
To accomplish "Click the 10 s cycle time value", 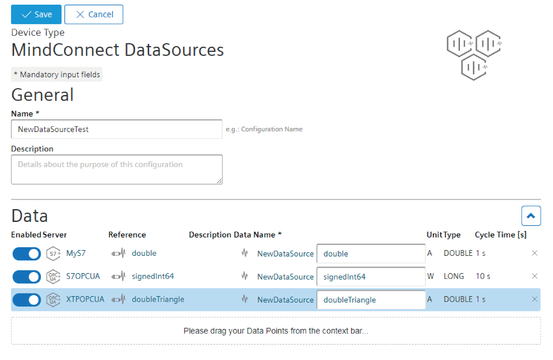I will point(483,276).
